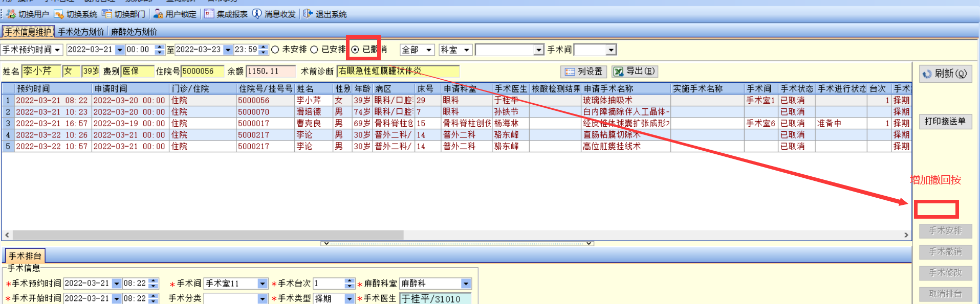Switch to 手术信息维护 tab
The height and width of the screenshot is (304, 980).
coord(28,32)
